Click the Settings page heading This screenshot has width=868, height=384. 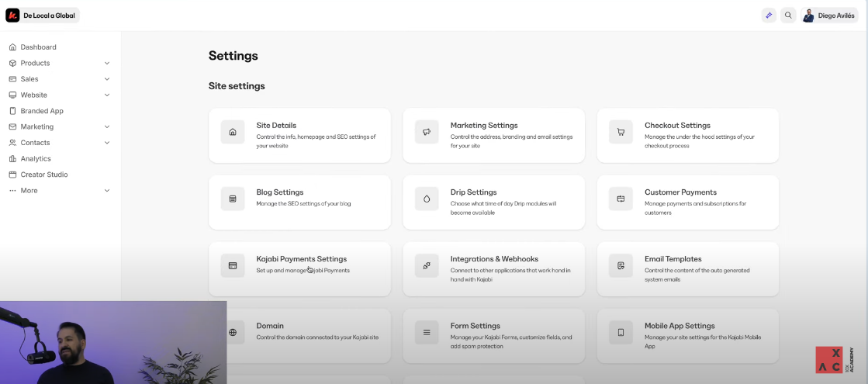(233, 56)
